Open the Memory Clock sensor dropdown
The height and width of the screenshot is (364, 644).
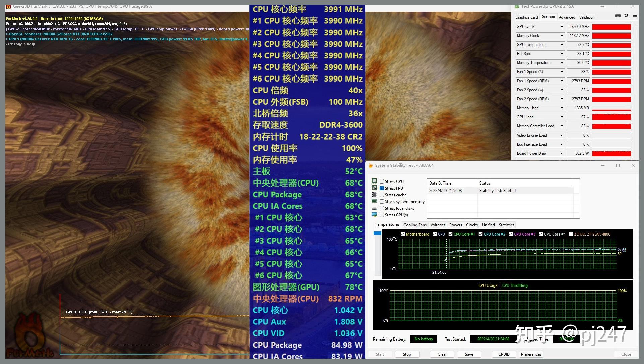[x=562, y=36]
